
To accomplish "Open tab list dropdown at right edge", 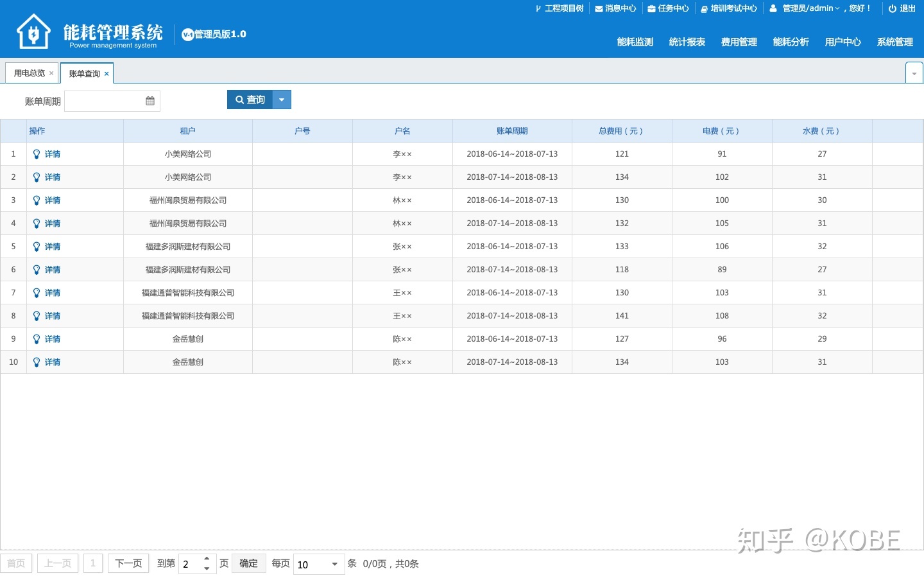I will (x=914, y=73).
